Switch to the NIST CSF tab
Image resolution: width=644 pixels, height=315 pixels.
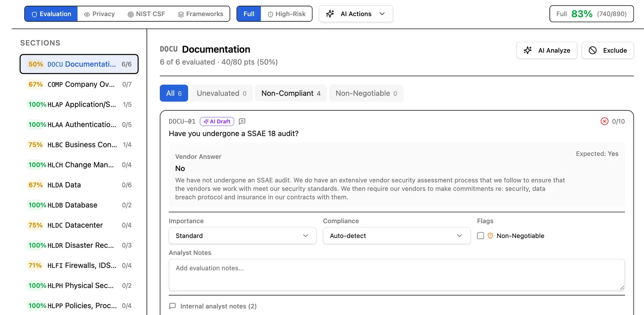(147, 14)
